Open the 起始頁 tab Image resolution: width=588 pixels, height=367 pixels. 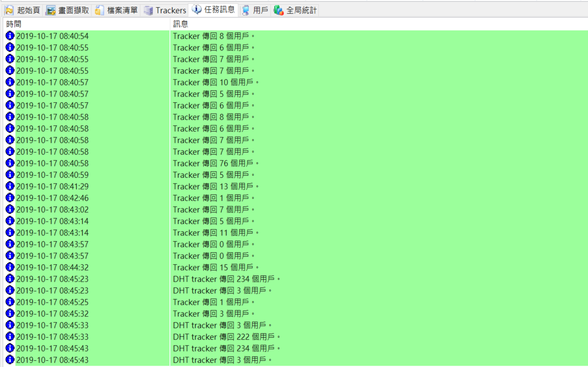click(23, 10)
